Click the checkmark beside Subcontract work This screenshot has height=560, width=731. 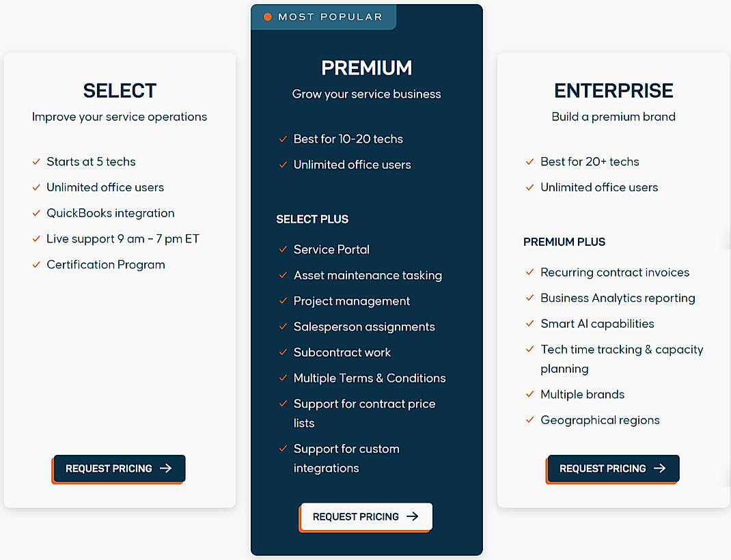[x=282, y=353]
